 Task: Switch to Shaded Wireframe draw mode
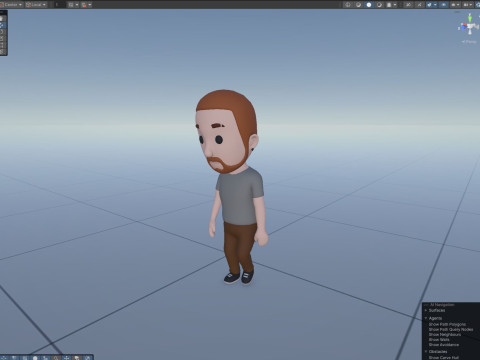pyautogui.click(x=358, y=5)
